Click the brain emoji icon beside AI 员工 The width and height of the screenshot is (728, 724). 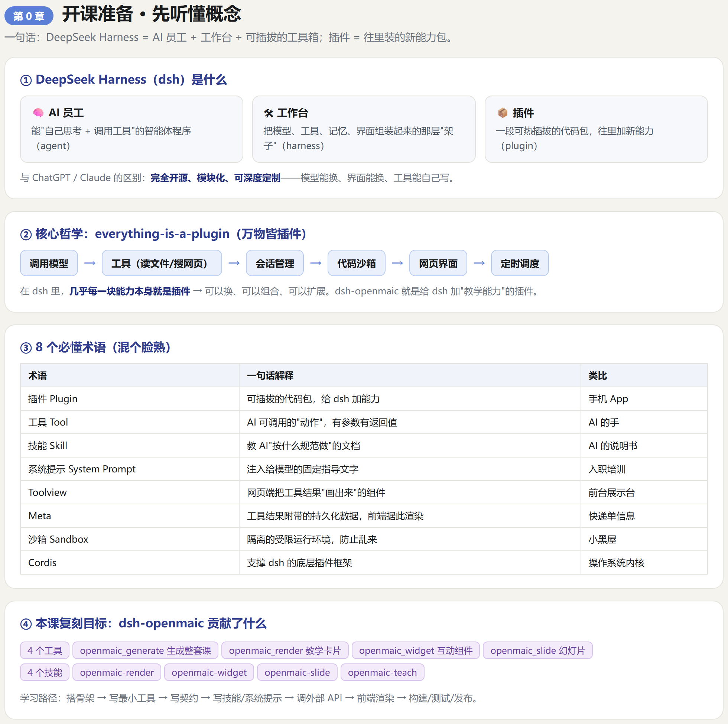point(38,113)
